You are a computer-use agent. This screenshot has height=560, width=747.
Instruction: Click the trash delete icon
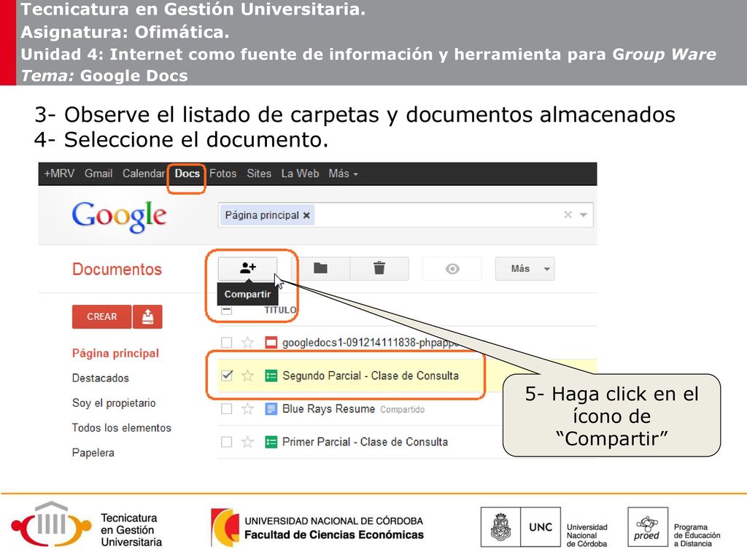379,268
